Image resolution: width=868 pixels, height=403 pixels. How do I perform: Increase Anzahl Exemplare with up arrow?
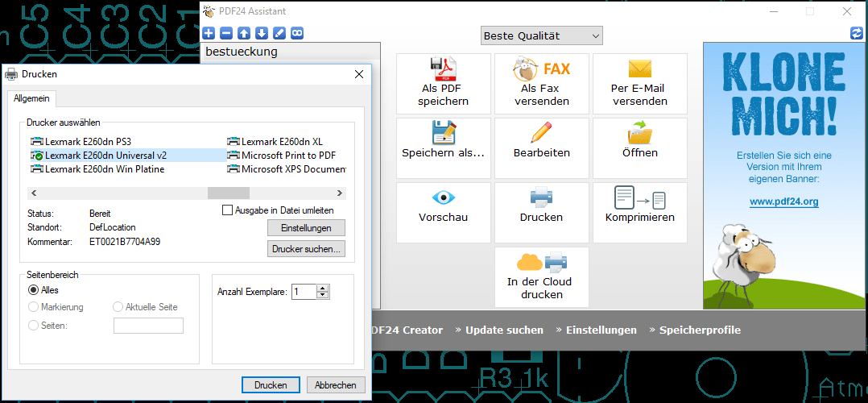pos(324,288)
